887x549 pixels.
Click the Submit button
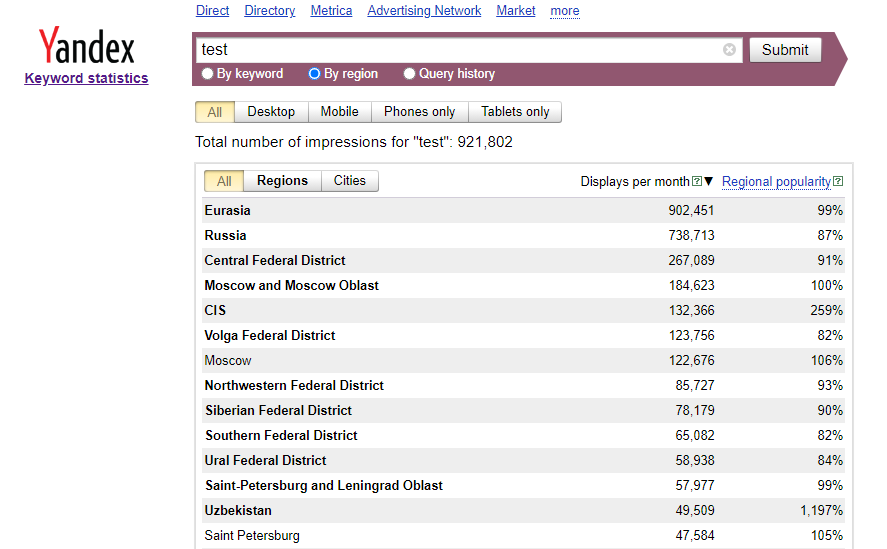(x=785, y=50)
